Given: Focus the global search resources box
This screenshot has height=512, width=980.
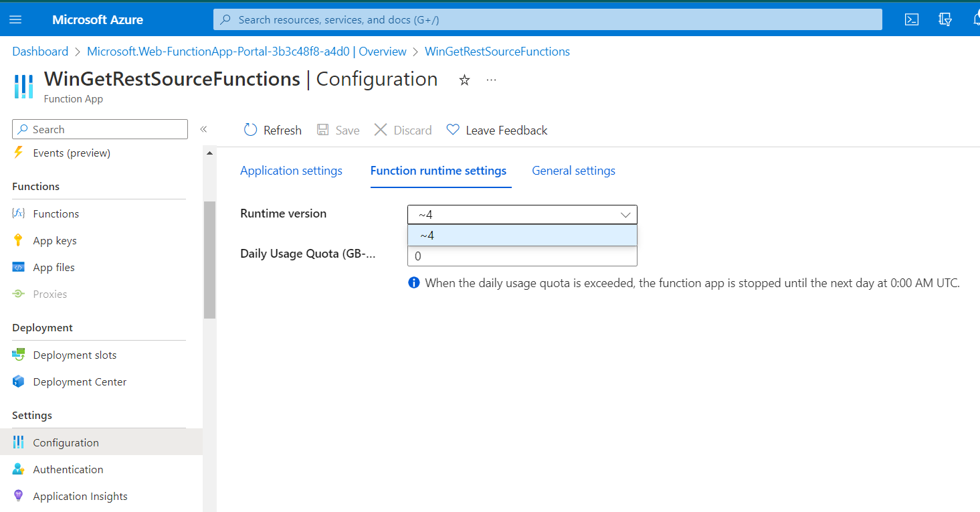Looking at the screenshot, I should pos(548,19).
